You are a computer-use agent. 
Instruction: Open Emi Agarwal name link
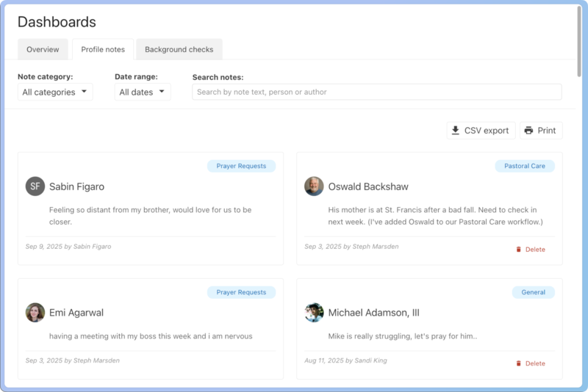pos(76,313)
